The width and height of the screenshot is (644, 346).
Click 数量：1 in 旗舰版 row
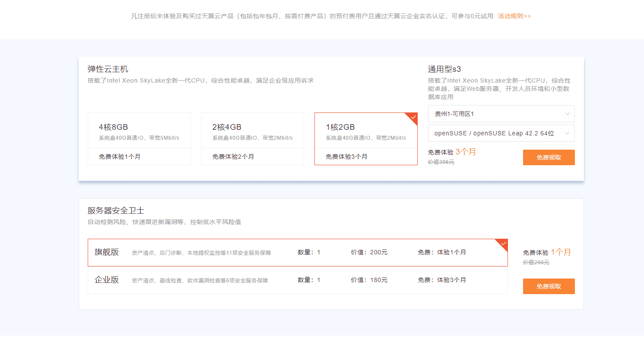(309, 253)
